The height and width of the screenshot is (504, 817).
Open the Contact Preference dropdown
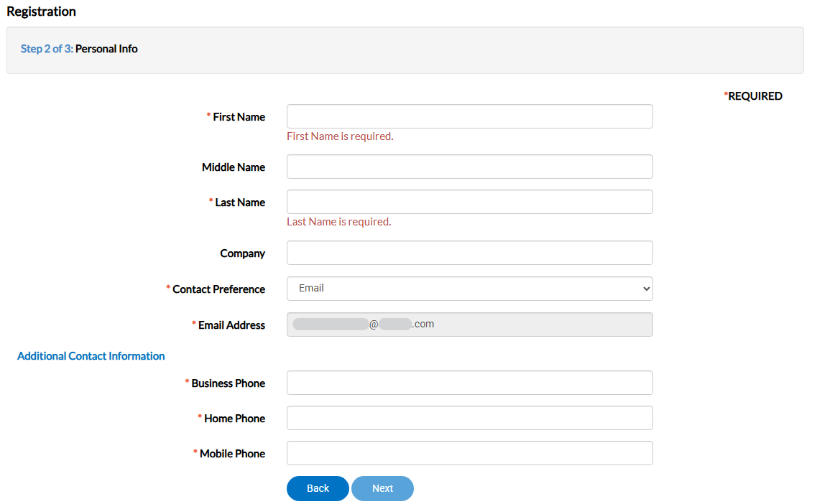click(x=469, y=289)
